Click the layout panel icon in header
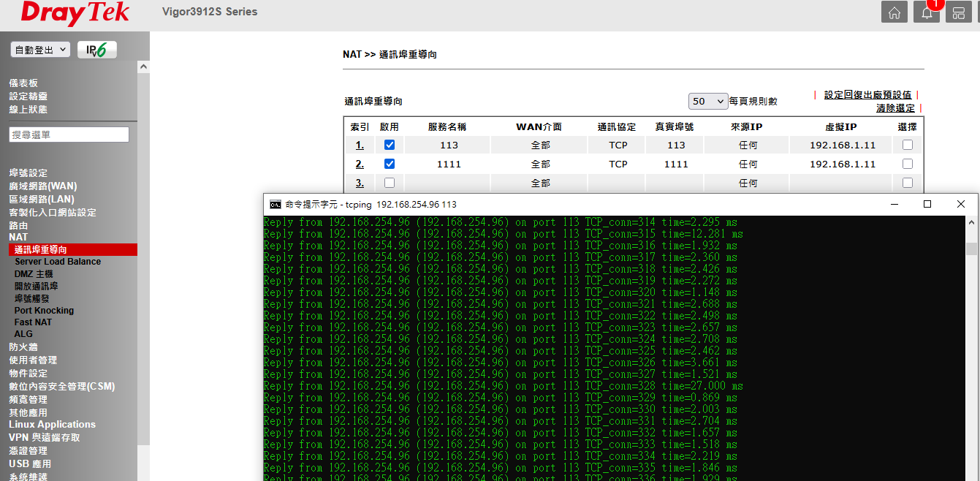Screen dimensions: 980x481 958,13
